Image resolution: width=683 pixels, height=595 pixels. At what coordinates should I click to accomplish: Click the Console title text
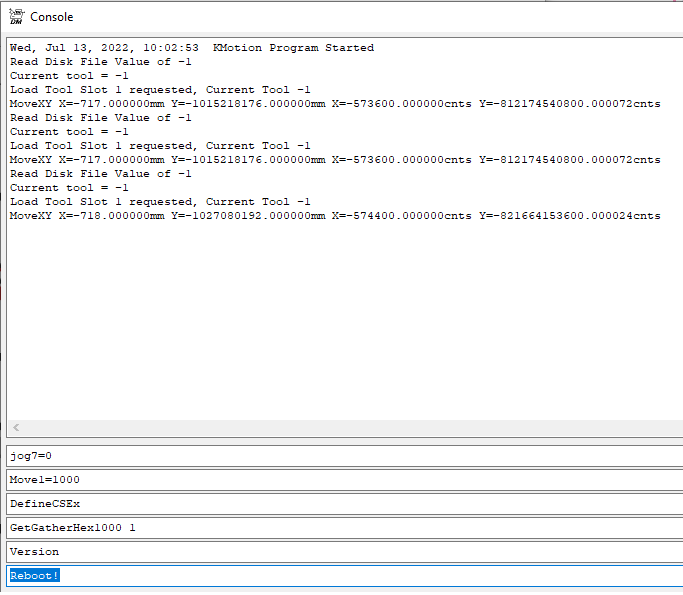point(51,17)
